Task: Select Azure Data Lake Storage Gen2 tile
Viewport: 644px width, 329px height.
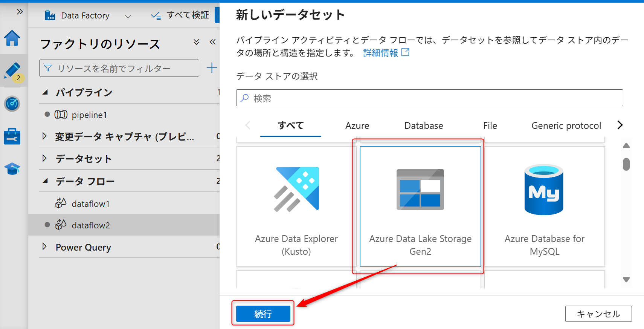Action: 420,207
